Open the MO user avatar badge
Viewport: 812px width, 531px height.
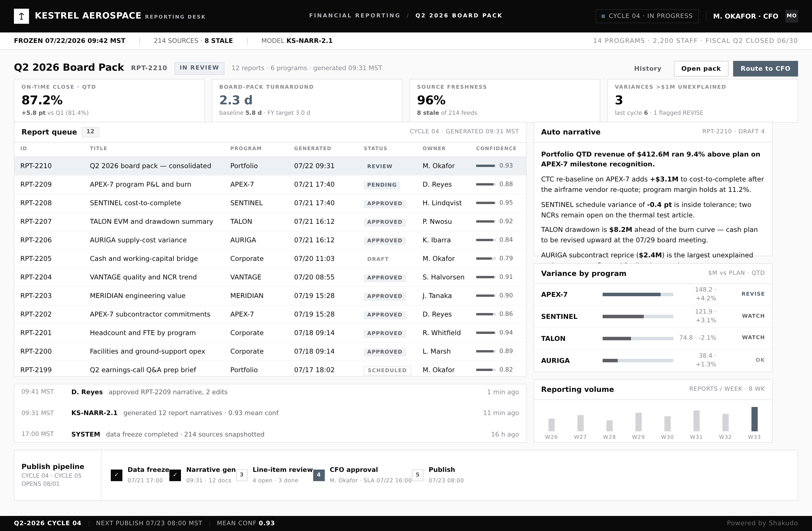[x=791, y=16]
